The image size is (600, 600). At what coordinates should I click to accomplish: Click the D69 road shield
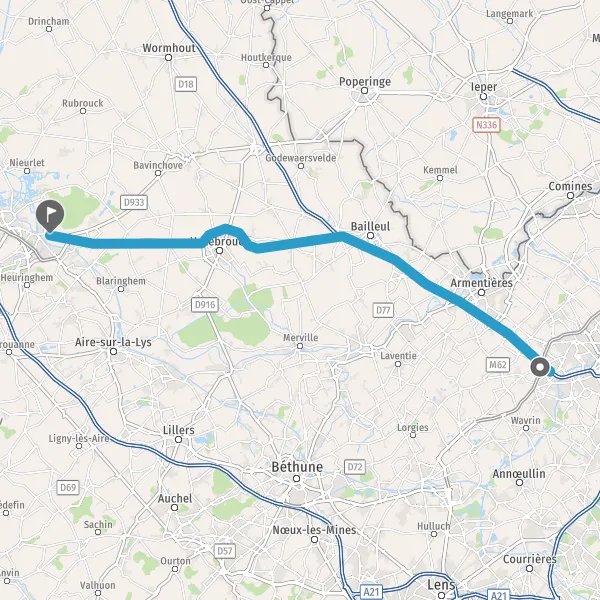[68, 488]
